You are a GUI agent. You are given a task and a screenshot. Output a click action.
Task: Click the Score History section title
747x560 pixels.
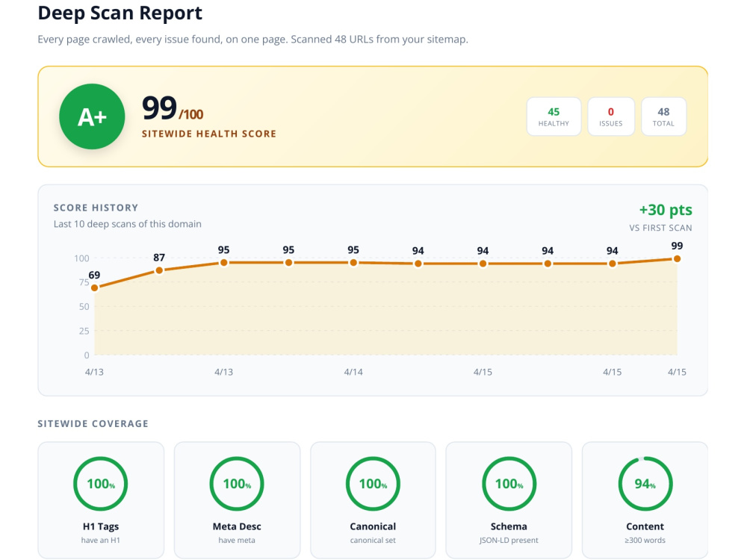pyautogui.click(x=96, y=208)
